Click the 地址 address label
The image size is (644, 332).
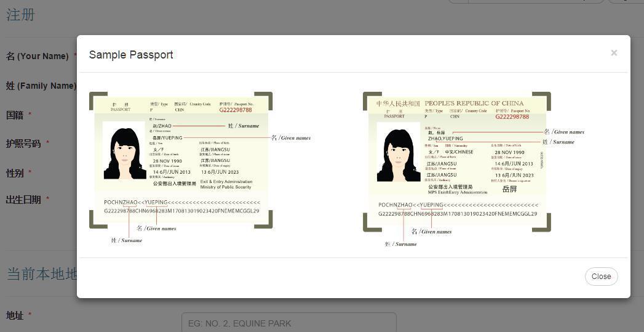click(x=15, y=315)
